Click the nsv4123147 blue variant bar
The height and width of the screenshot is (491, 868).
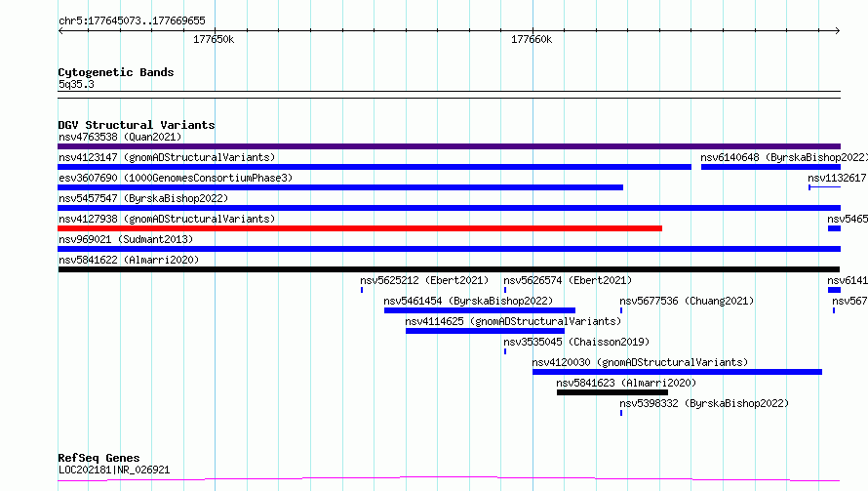click(x=375, y=167)
